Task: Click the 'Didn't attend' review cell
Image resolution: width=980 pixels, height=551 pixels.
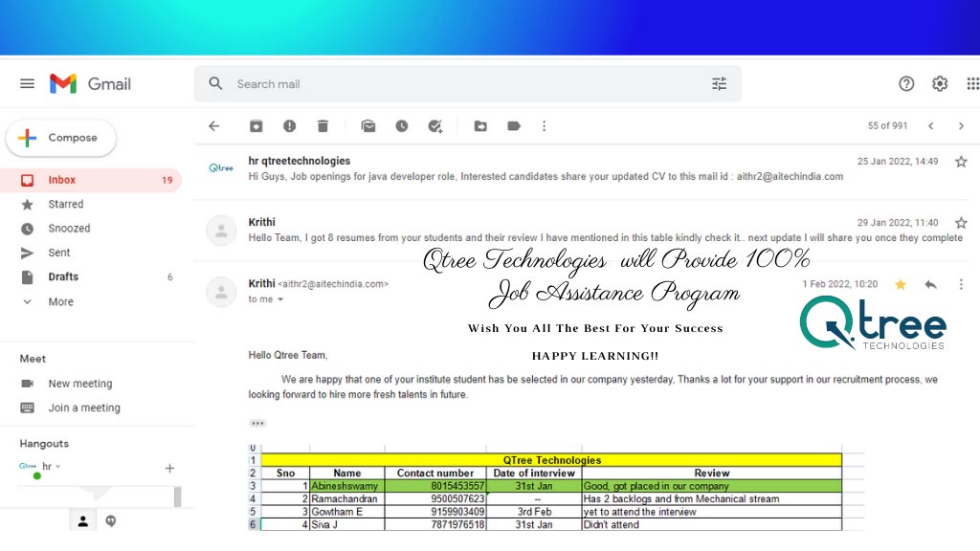Action: click(x=711, y=525)
